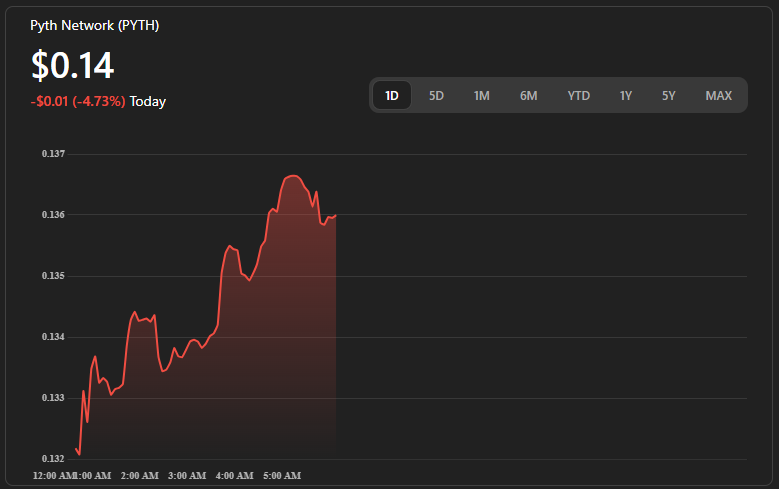Show the 1Y price history
This screenshot has width=779, height=489.
click(626, 95)
